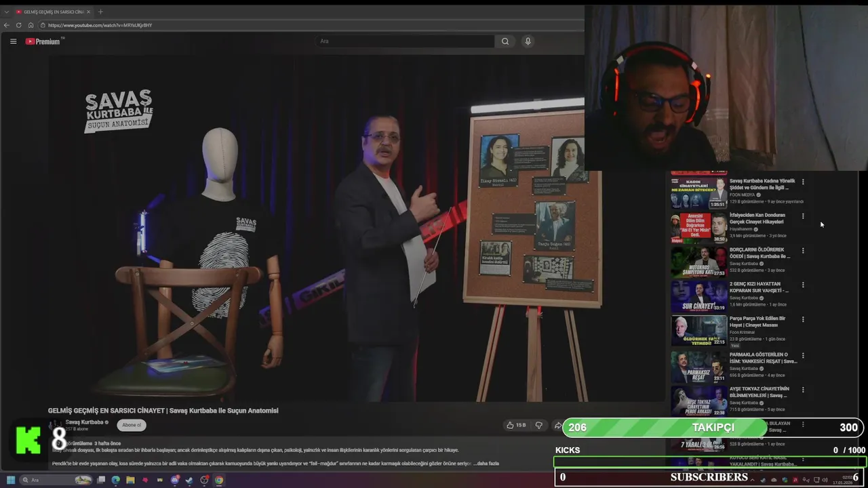
Task: Open options menu for 'BORÇLARINI ÖLDÜREREK ÖDEDİ' video
Action: tap(803, 251)
